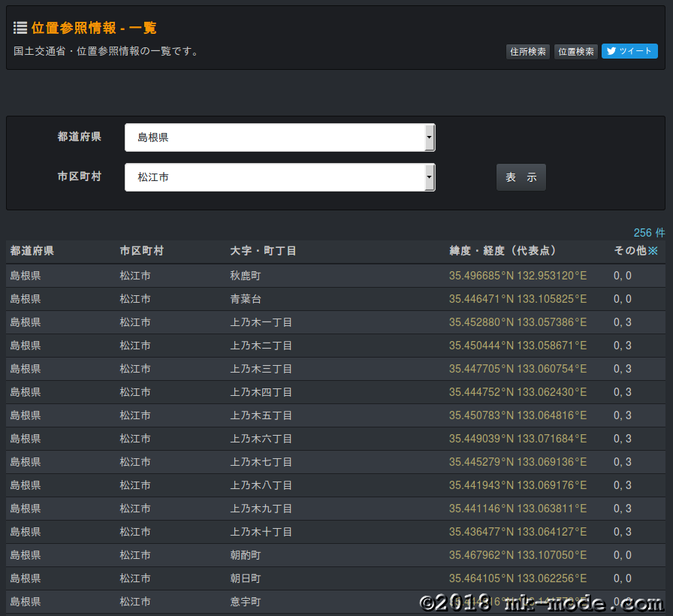The width and height of the screenshot is (673, 616).
Task: Go to the 位置検索 location search page
Action: [x=576, y=52]
